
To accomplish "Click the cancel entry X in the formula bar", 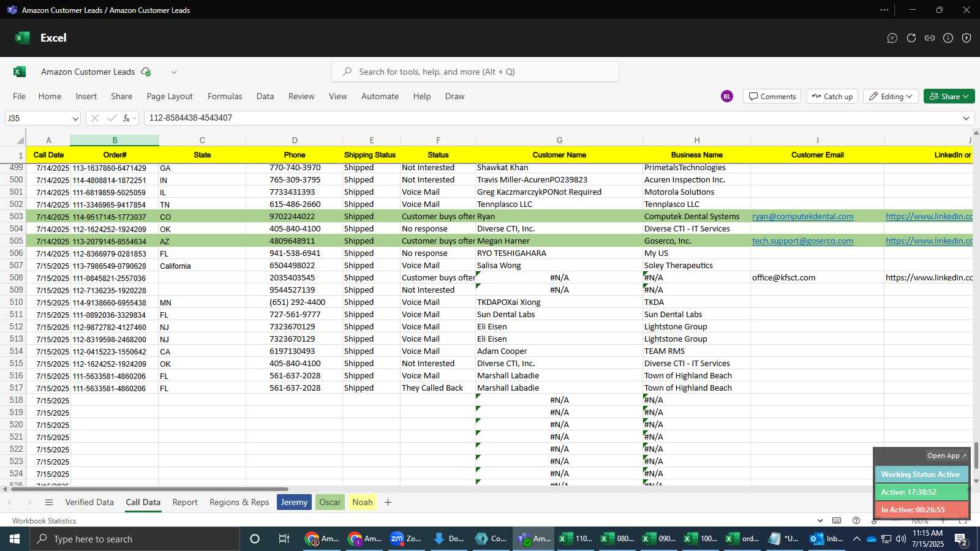I will [x=94, y=118].
